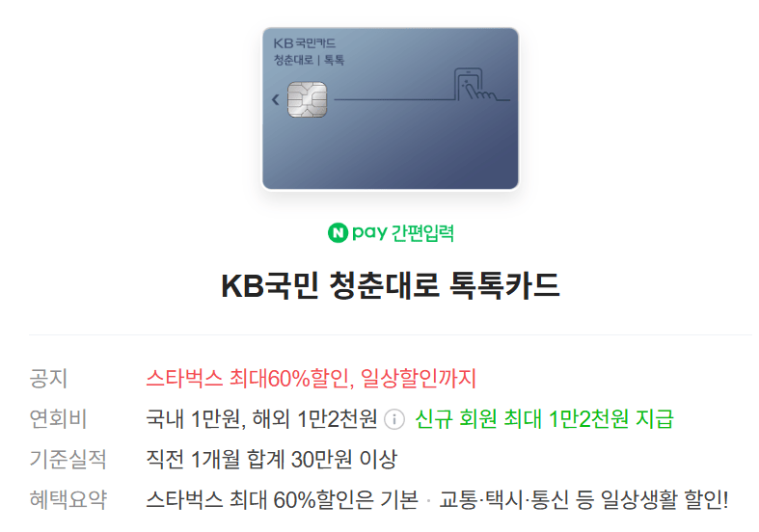Open the KB국민 청춘대로 톡톡카드 card image
The width and height of the screenshot is (759, 532).
click(x=391, y=108)
